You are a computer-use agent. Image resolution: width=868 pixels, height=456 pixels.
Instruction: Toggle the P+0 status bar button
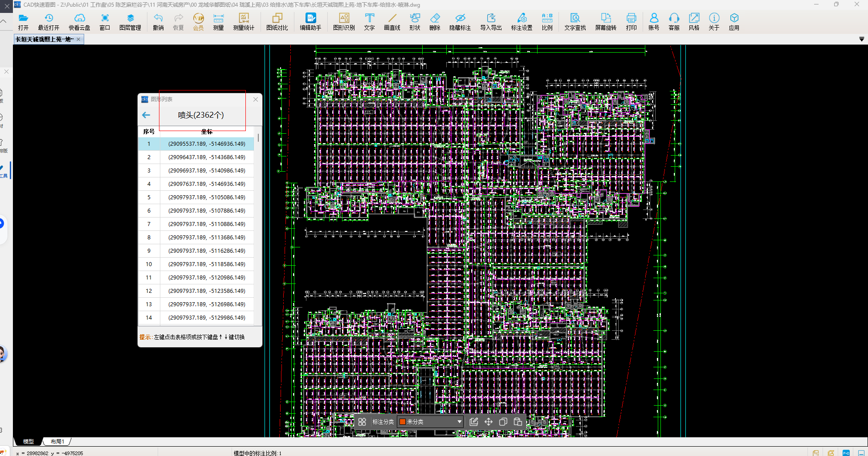coord(846,453)
